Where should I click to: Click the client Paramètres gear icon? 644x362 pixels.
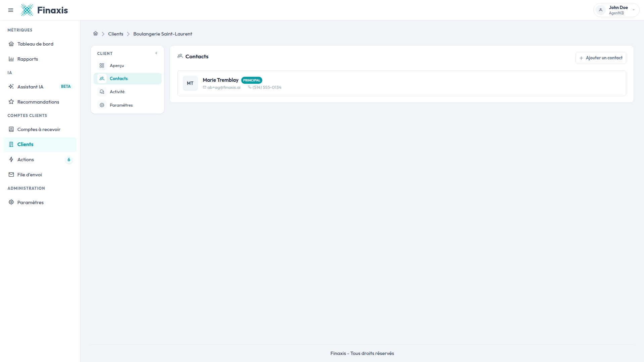(x=102, y=105)
